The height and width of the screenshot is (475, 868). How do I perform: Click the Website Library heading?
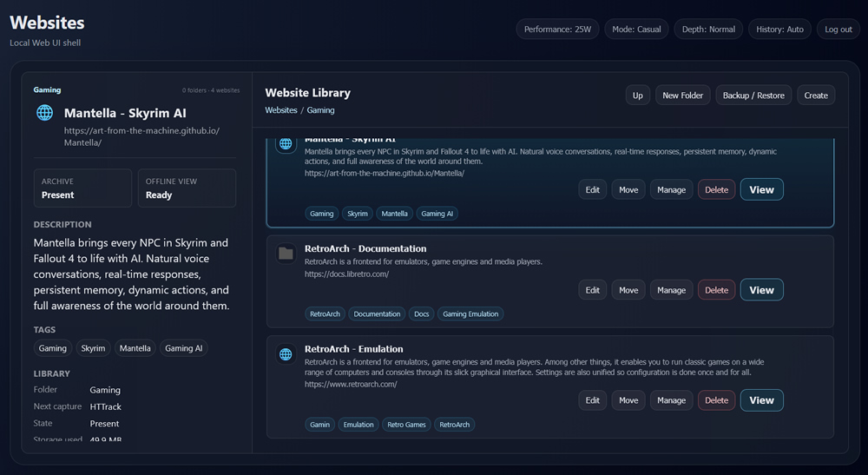[308, 93]
